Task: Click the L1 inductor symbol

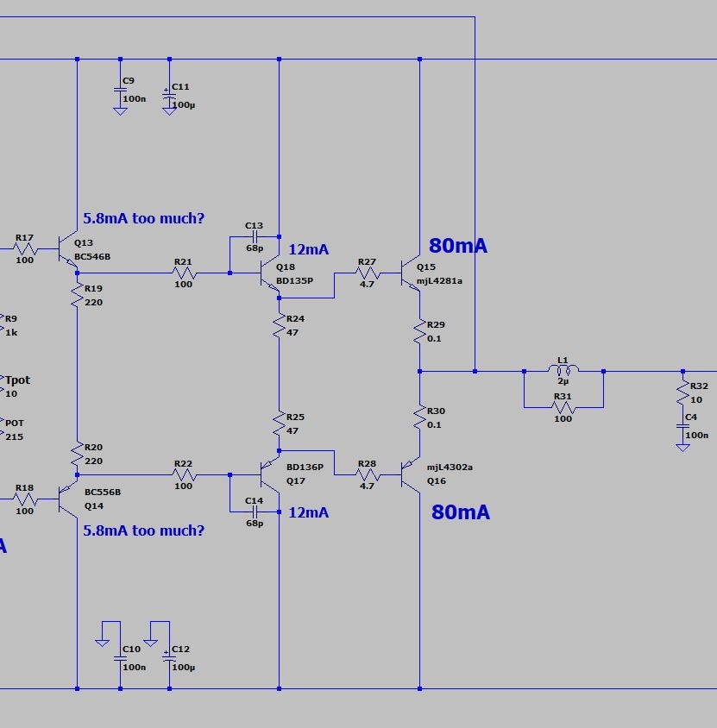Action: coord(563,370)
